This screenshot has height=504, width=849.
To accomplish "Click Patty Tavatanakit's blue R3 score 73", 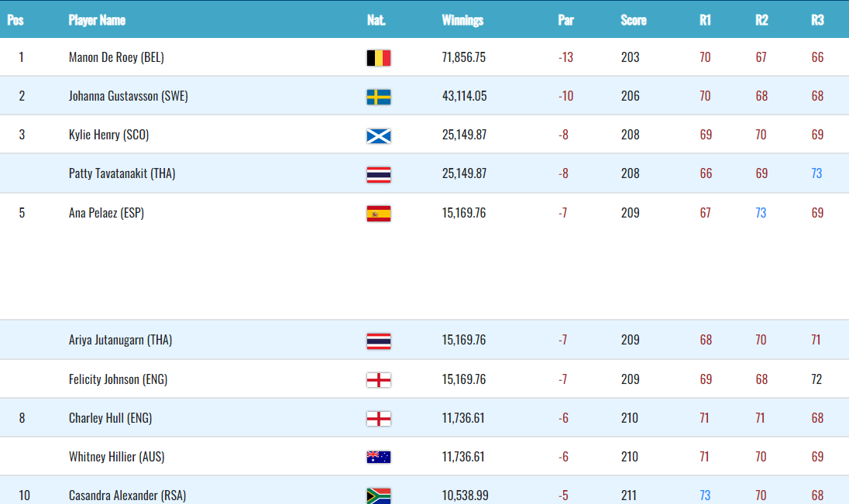I will (x=816, y=173).
